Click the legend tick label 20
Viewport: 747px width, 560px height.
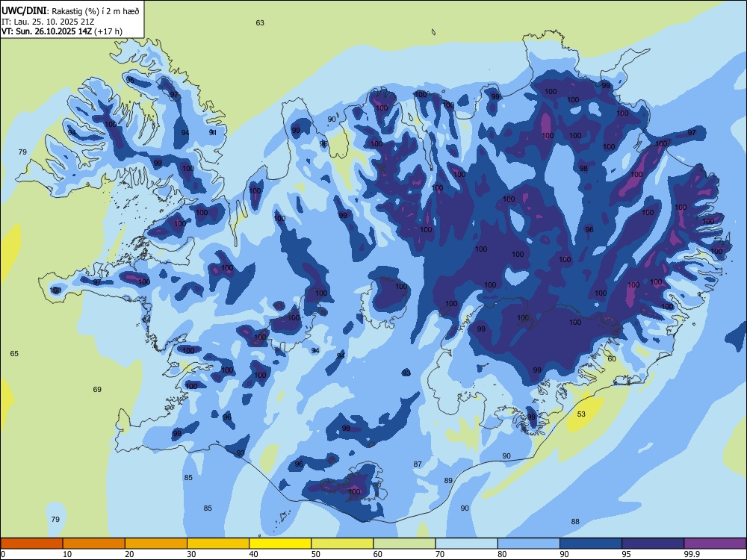(129, 554)
